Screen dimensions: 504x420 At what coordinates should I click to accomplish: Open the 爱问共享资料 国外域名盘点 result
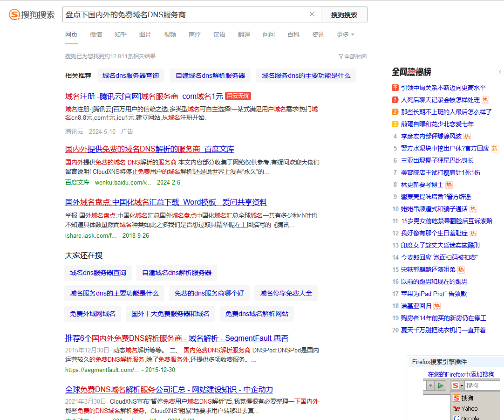pyautogui.click(x=166, y=202)
